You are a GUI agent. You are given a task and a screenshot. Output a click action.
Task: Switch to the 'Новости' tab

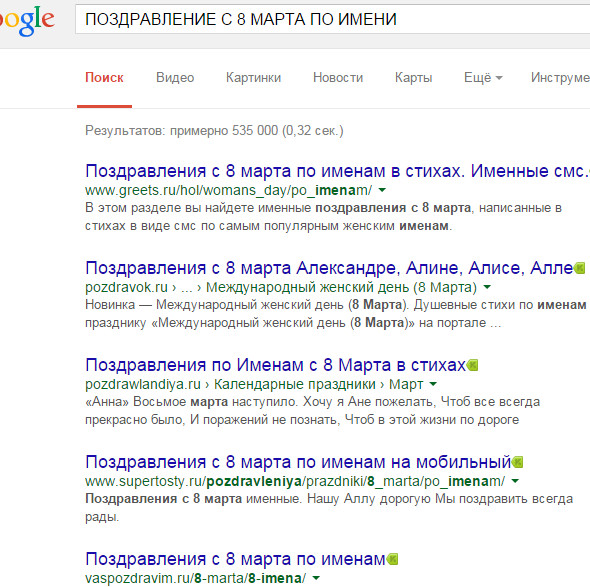pyautogui.click(x=338, y=78)
